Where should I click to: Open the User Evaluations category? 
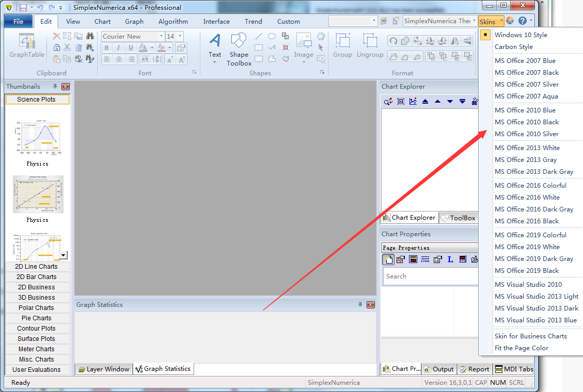point(37,370)
